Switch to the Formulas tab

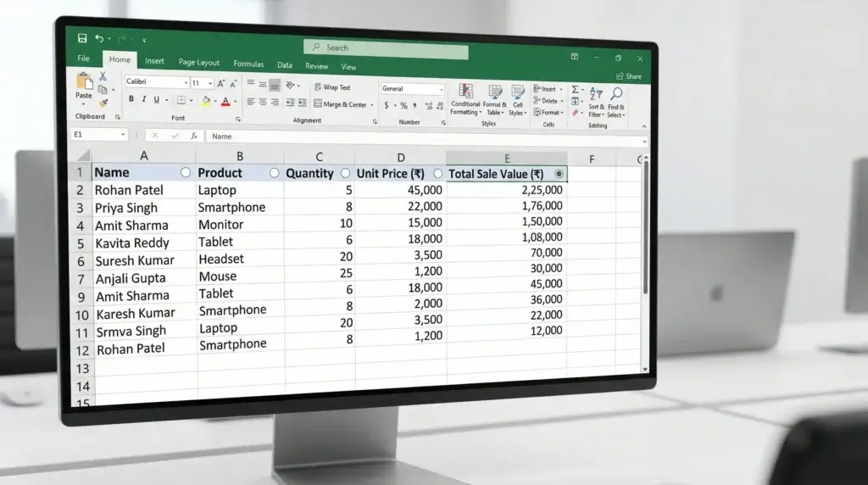click(248, 64)
